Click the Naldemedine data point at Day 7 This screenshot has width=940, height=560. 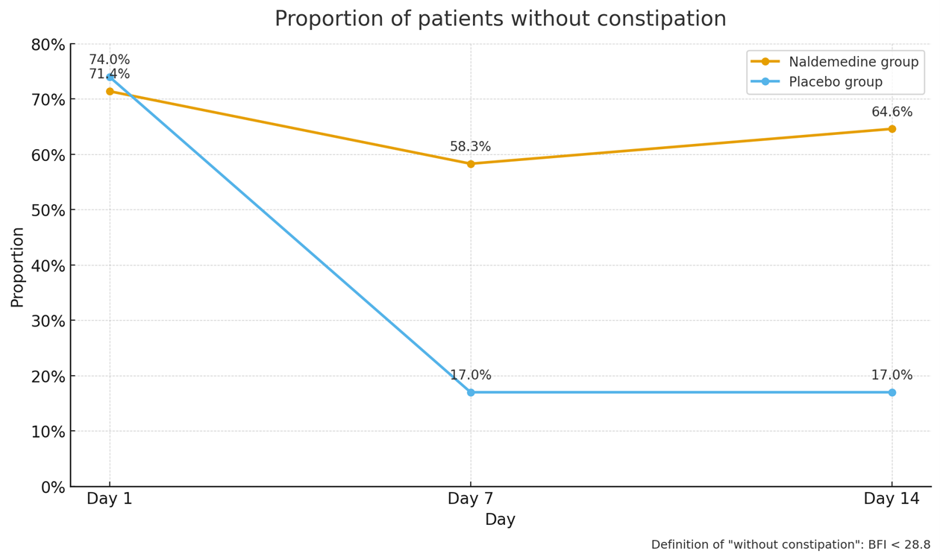(471, 164)
